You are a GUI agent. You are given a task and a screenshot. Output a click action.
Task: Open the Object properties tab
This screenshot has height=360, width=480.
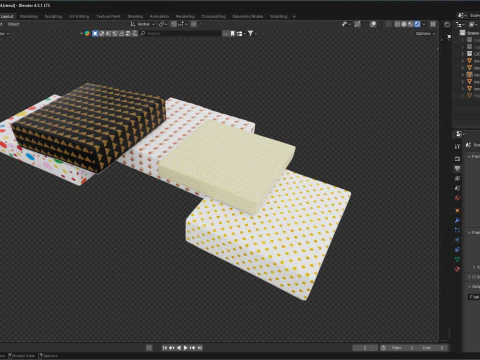pos(457,210)
